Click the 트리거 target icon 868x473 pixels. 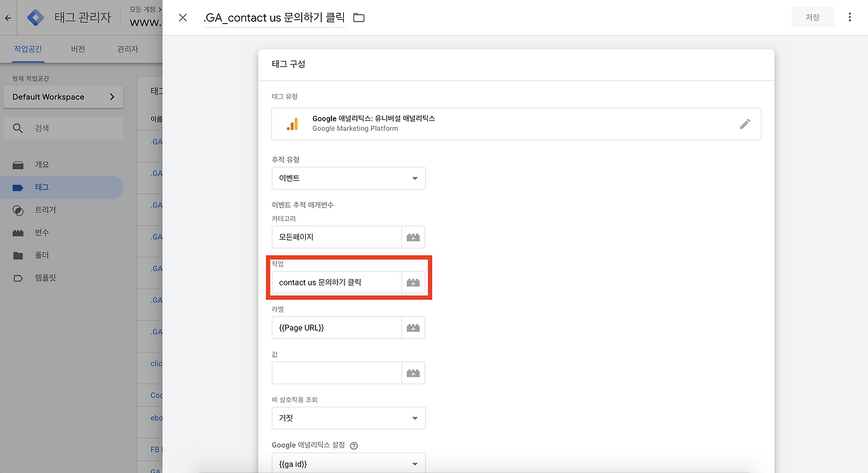[18, 210]
